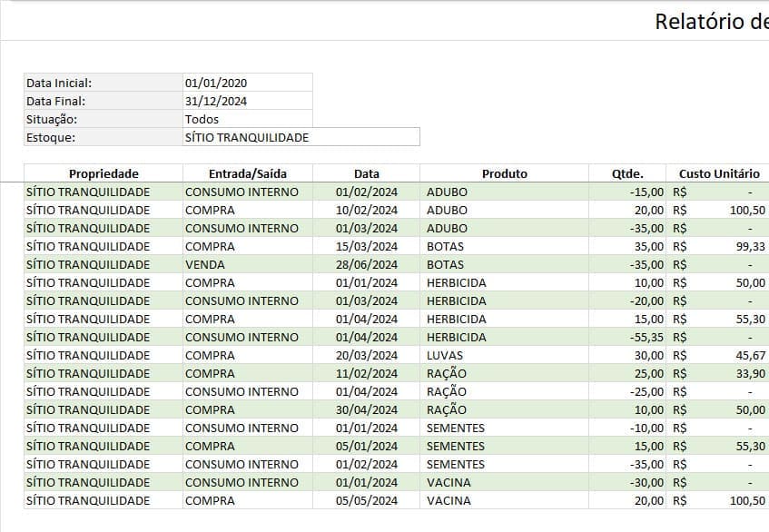769x532 pixels.
Task: Select the date cell 11/02/2024
Action: pyautogui.click(x=367, y=373)
